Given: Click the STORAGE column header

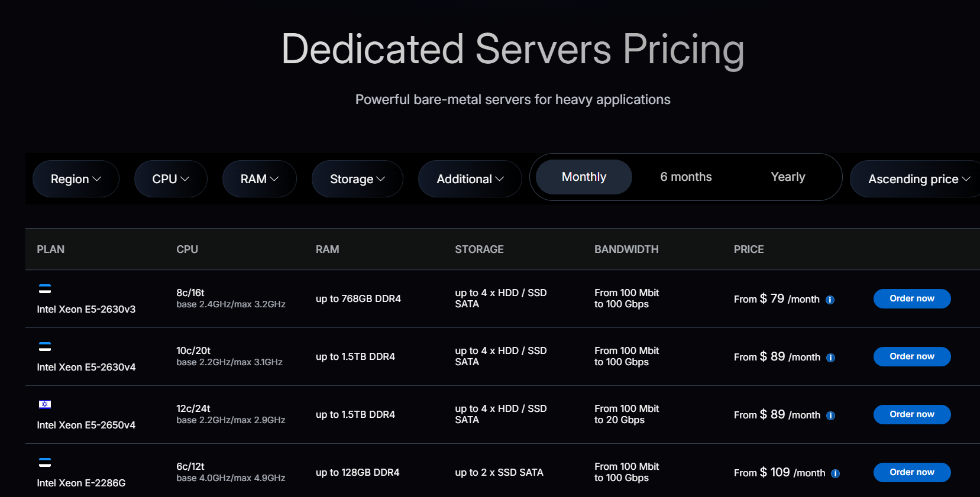Looking at the screenshot, I should tap(479, 249).
